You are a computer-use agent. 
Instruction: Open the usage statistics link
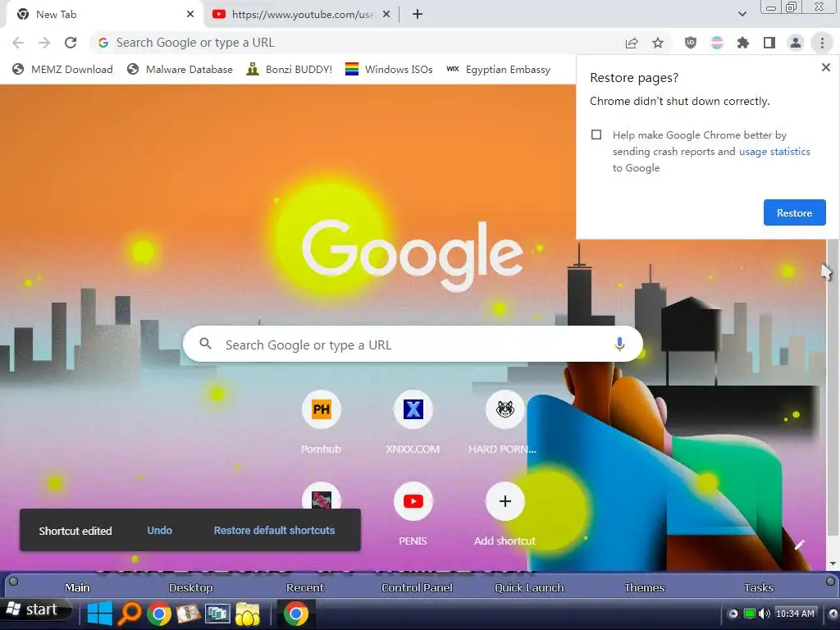(774, 152)
